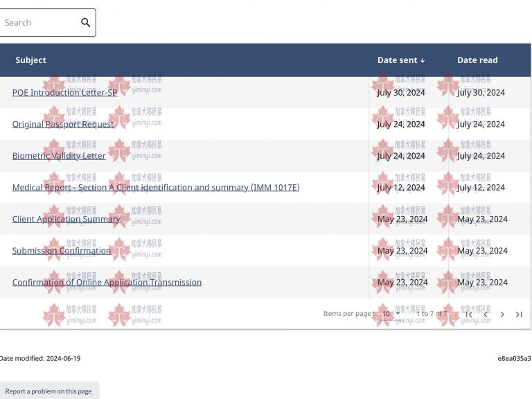Open the Original Passport Request message
532x399 pixels.
[x=63, y=125]
